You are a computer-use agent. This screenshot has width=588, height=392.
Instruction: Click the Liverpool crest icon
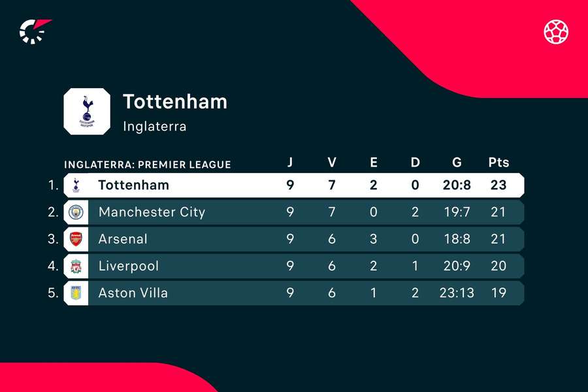74,266
